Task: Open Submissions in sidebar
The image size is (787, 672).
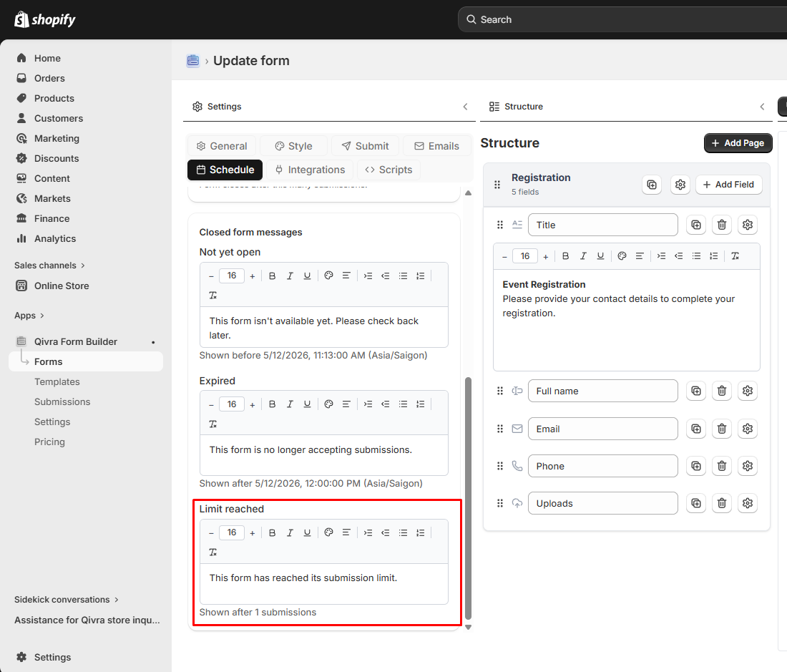Action: 62,402
